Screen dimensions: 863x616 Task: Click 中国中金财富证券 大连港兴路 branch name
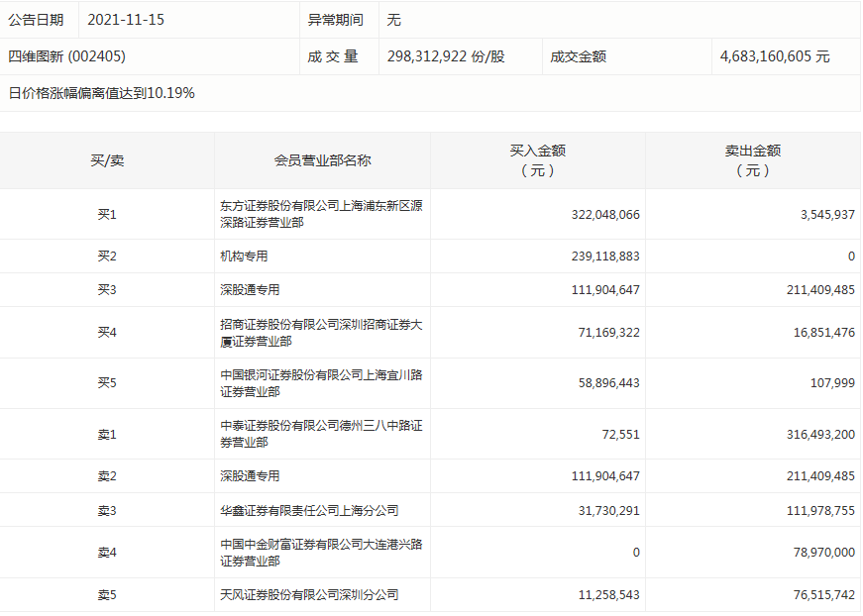321,553
